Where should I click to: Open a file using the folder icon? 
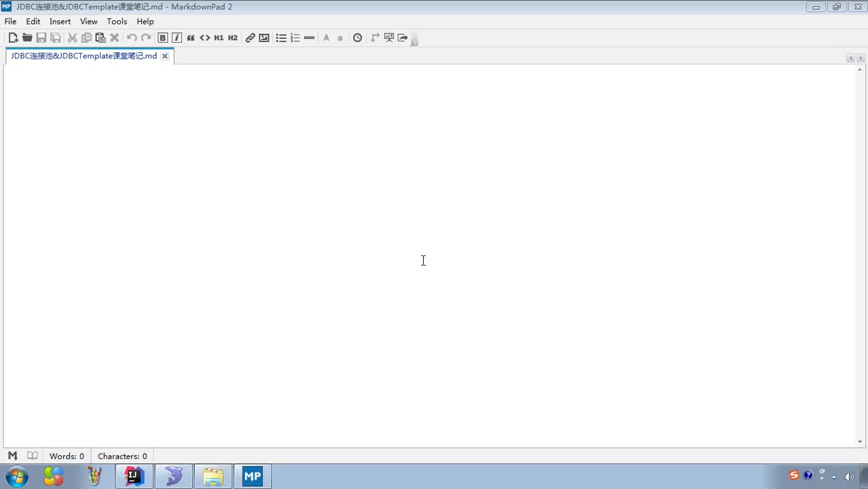point(27,38)
